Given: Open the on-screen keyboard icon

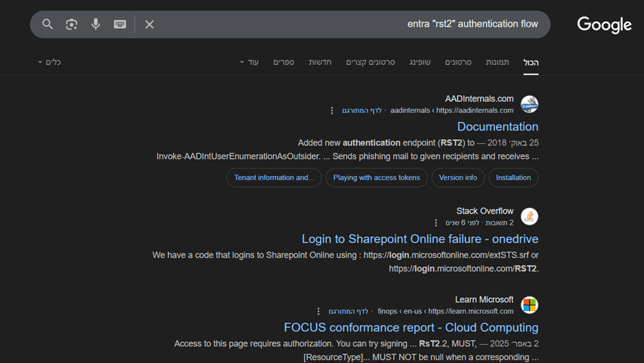Looking at the screenshot, I should point(120,25).
